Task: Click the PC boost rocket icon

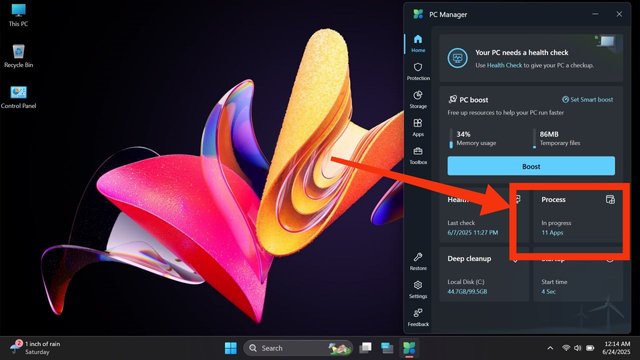Action: [452, 99]
